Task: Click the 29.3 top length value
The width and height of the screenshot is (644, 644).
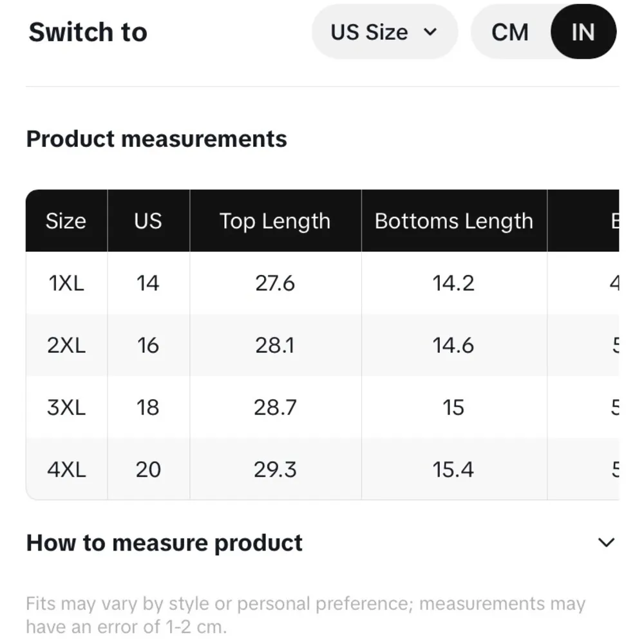Action: pyautogui.click(x=275, y=469)
